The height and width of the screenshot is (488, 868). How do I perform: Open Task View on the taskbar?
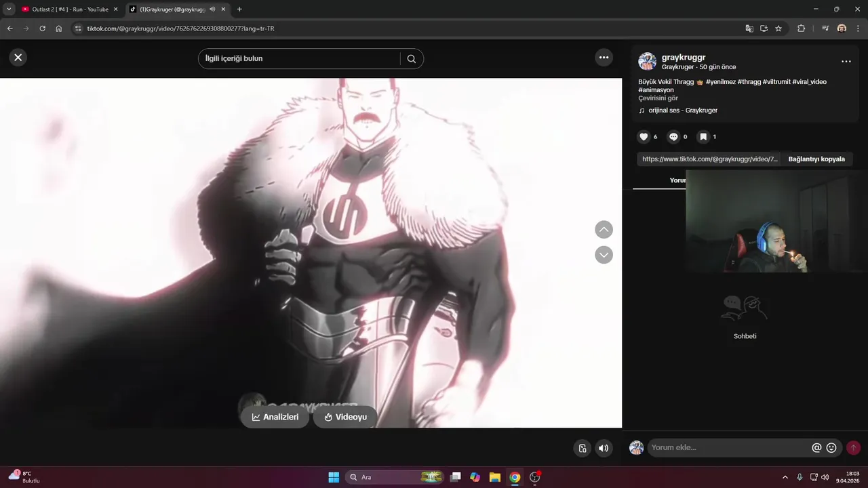pyautogui.click(x=456, y=477)
